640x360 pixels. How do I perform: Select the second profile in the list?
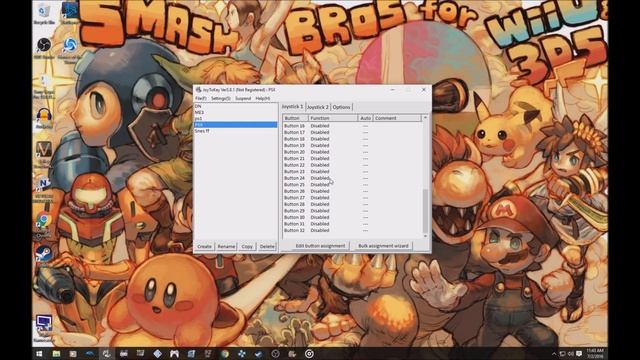coord(235,112)
